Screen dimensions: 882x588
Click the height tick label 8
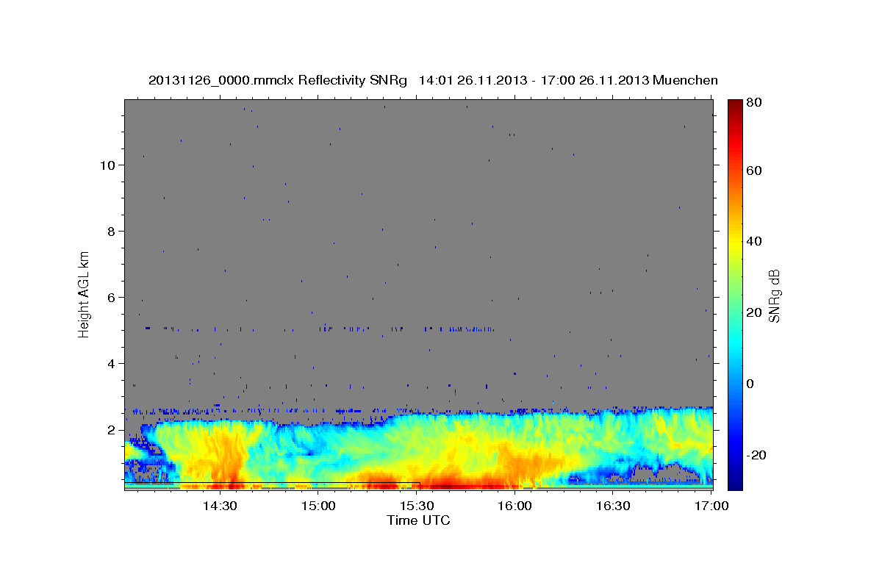112,231
